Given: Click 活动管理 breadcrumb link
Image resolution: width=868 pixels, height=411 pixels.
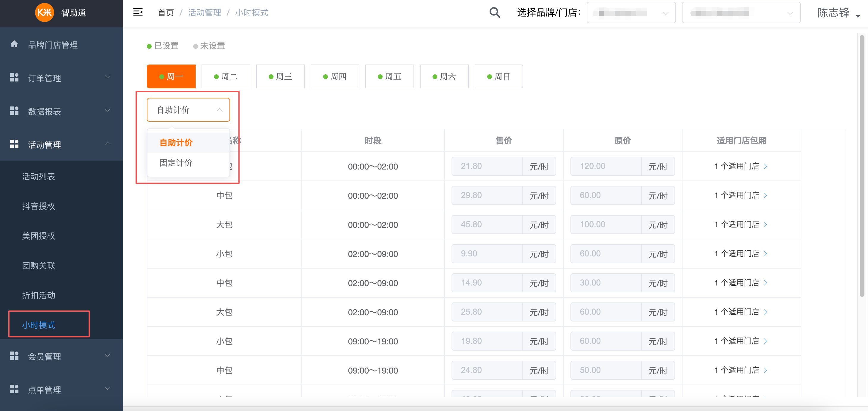Looking at the screenshot, I should coord(205,12).
